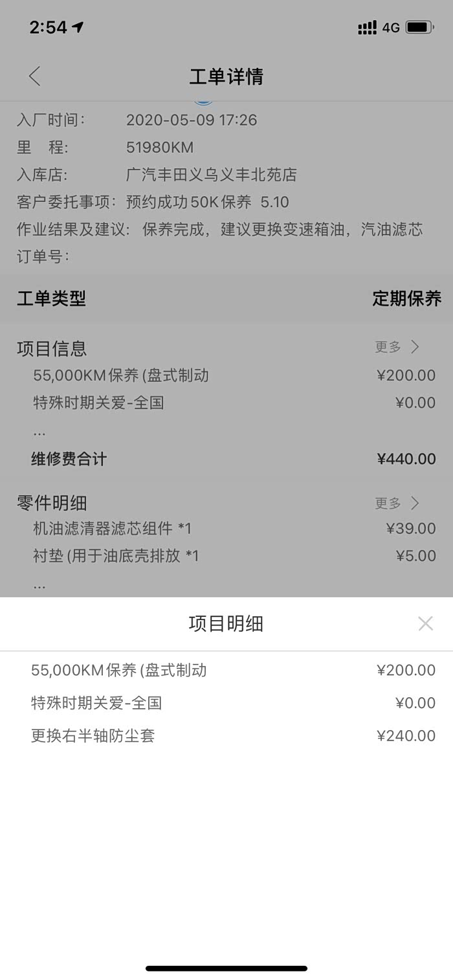Tap the 工单详情 page title
The height and width of the screenshot is (980, 453).
pyautogui.click(x=226, y=76)
